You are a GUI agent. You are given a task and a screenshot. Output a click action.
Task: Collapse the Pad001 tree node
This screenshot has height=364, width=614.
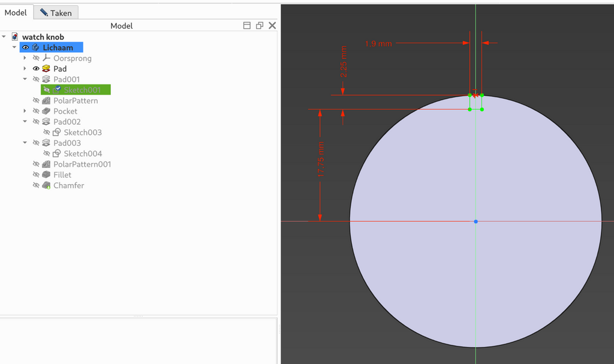[25, 79]
